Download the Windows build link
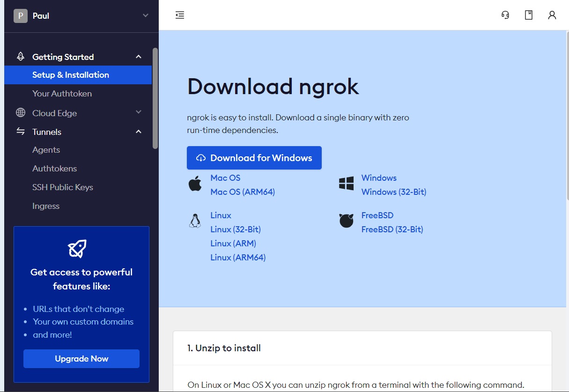 point(379,178)
